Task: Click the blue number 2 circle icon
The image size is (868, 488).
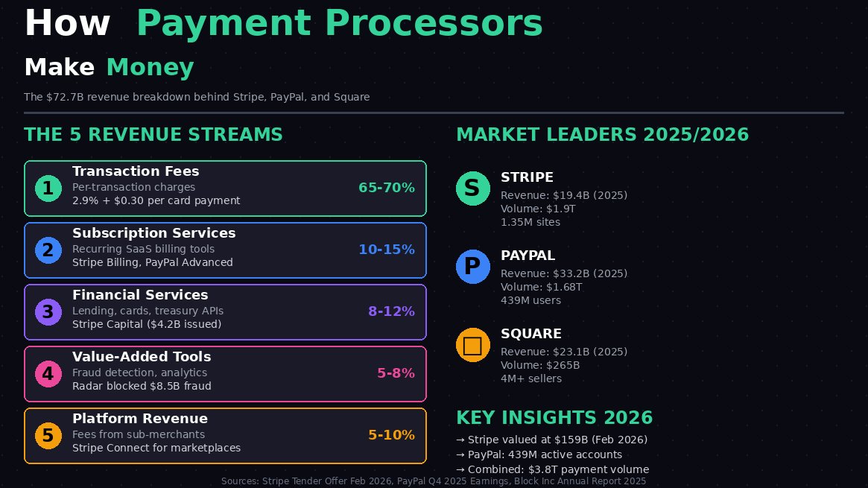Action: [48, 250]
